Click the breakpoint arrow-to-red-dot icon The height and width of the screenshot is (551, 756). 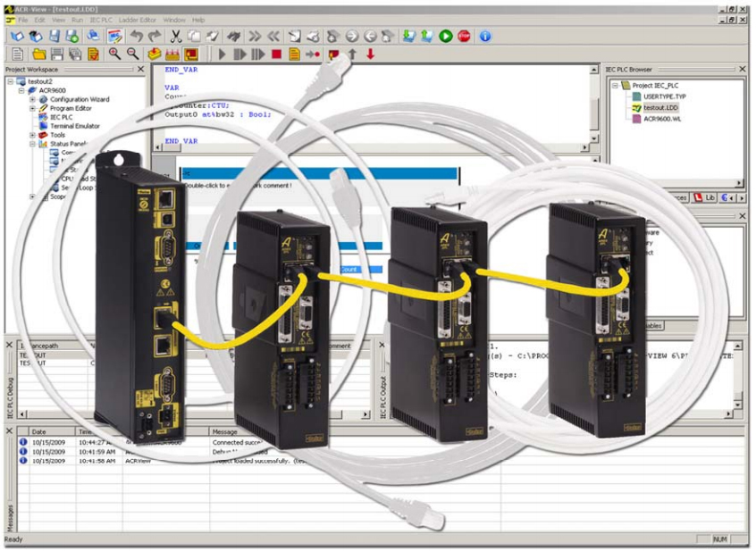tap(313, 54)
